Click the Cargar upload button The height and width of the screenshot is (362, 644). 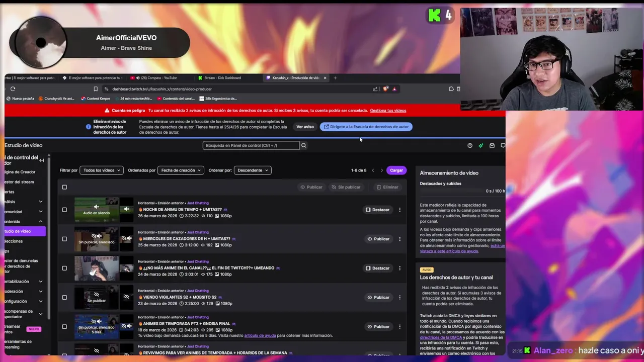tap(396, 170)
